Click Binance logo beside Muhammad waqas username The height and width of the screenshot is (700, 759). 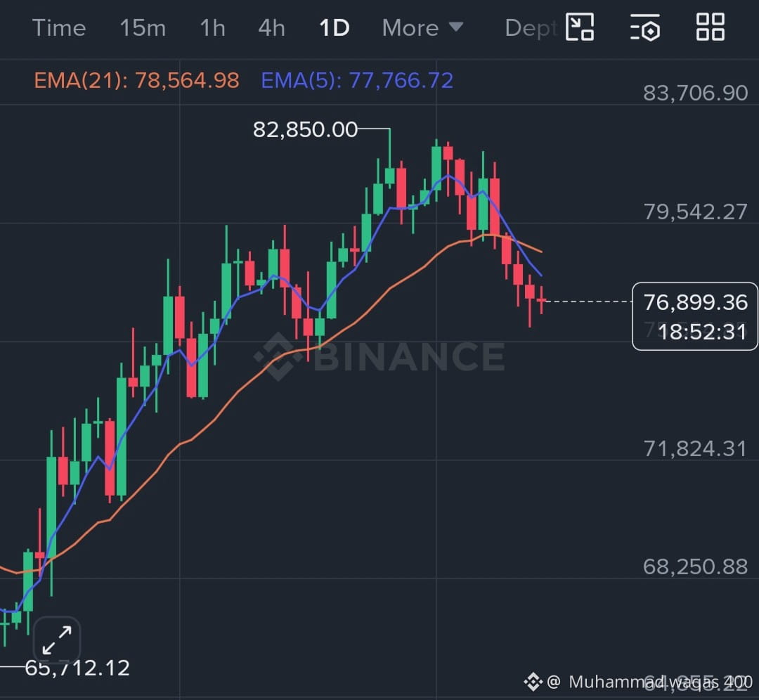click(533, 682)
